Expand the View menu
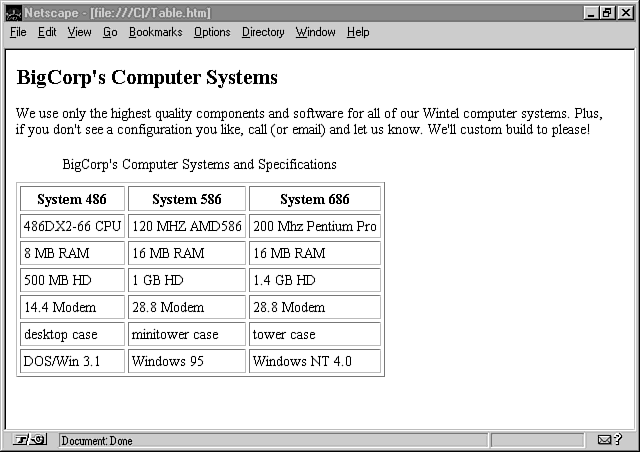 pyautogui.click(x=79, y=32)
